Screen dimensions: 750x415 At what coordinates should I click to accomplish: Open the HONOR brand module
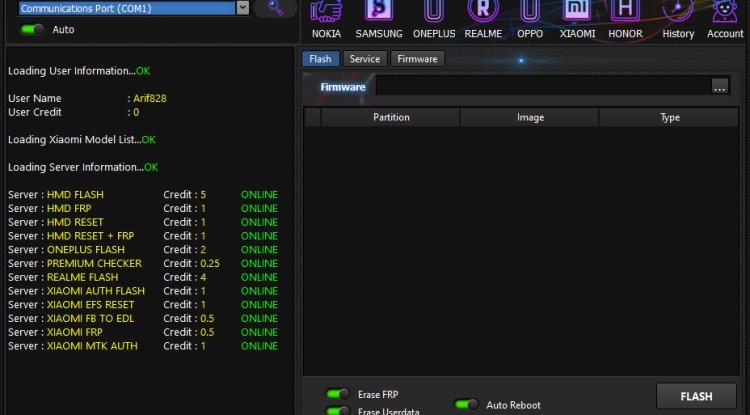[625, 20]
